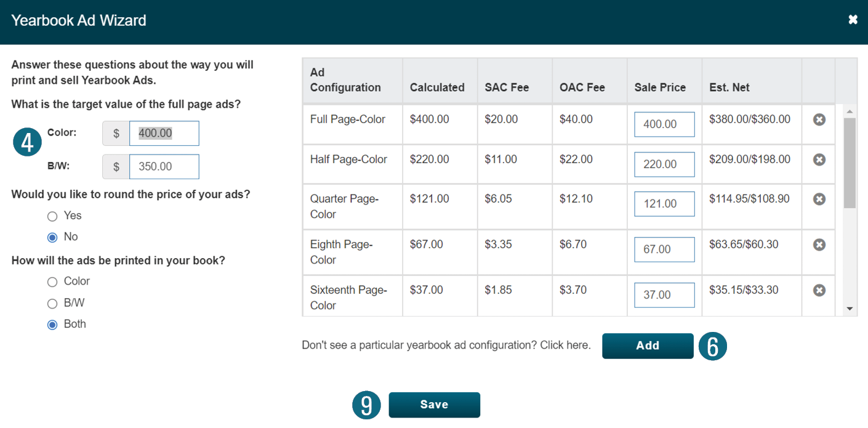Save the yearbook ad settings
868x428 pixels.
434,405
